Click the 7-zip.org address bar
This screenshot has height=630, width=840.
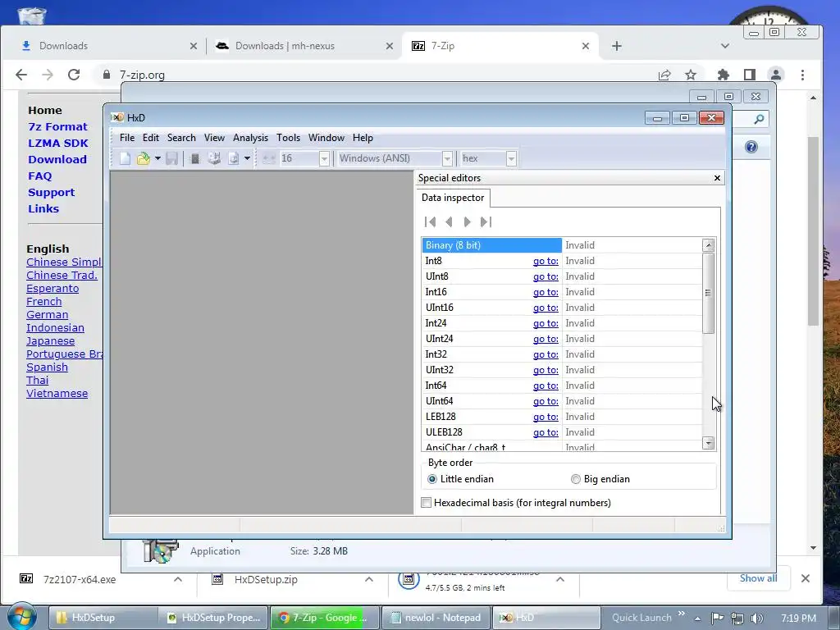375,75
